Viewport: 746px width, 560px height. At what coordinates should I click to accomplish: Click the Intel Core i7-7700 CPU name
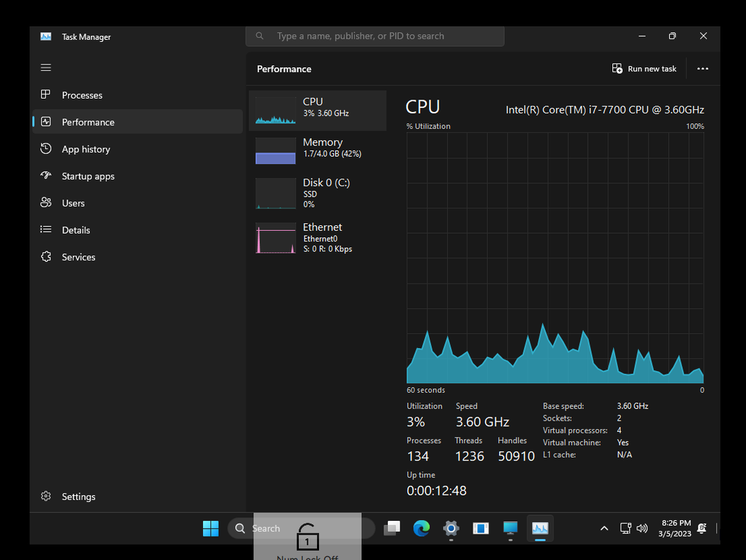(605, 110)
